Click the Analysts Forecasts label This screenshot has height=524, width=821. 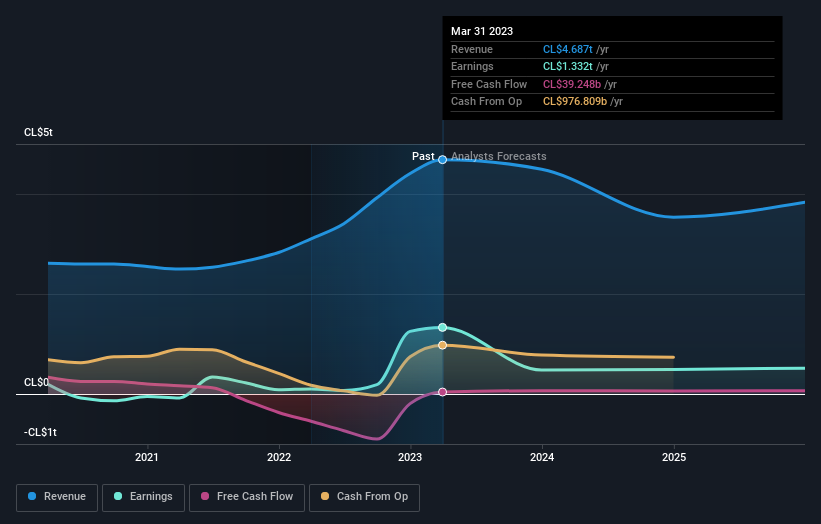click(498, 157)
